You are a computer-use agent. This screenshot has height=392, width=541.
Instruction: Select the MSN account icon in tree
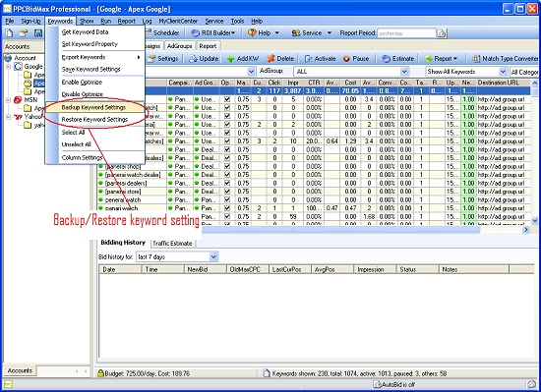[x=18, y=100]
